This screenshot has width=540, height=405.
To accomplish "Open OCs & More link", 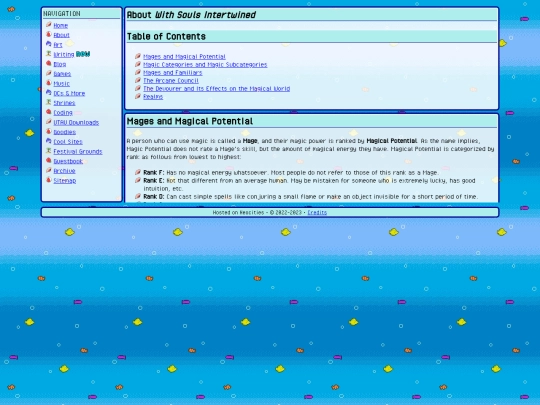I will click(x=69, y=93).
